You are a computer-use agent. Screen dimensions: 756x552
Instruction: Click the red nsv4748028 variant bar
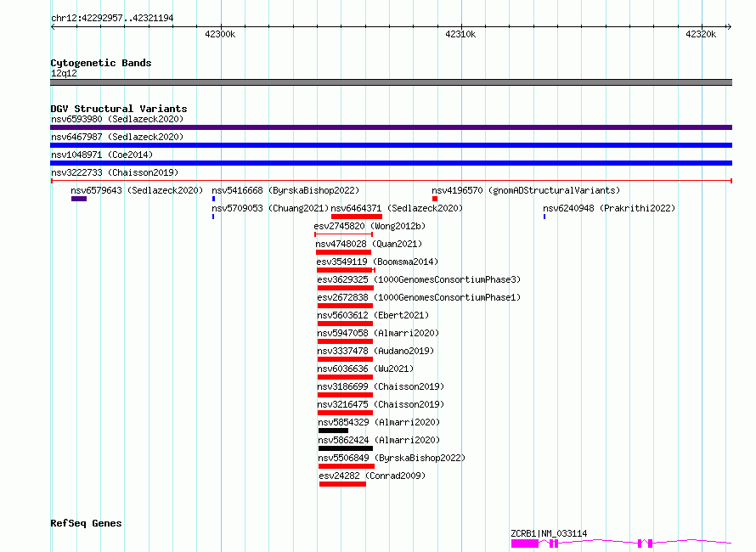click(x=343, y=252)
